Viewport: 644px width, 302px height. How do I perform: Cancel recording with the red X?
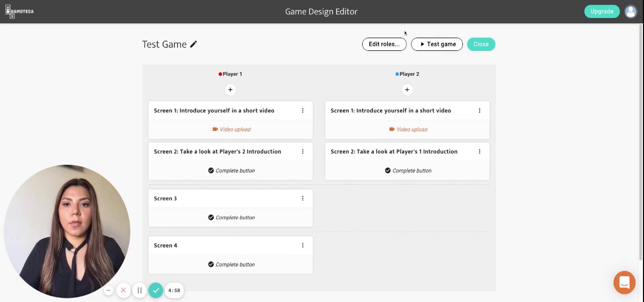pyautogui.click(x=123, y=290)
